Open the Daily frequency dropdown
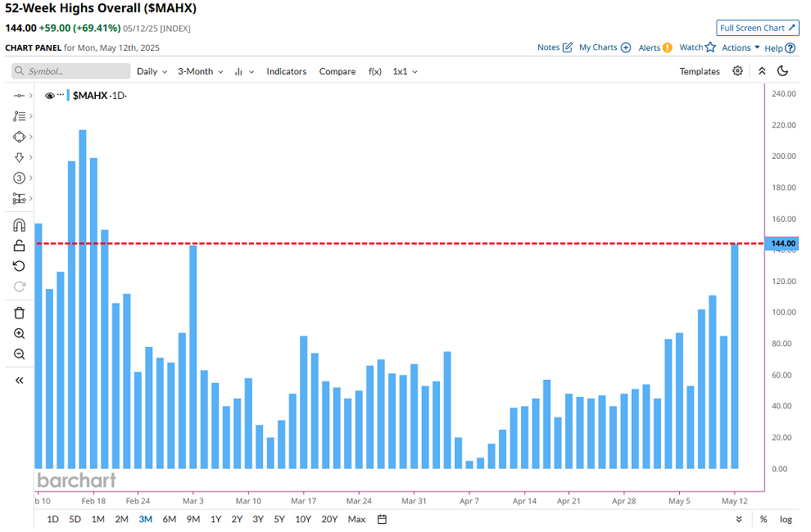 pyautogui.click(x=152, y=71)
